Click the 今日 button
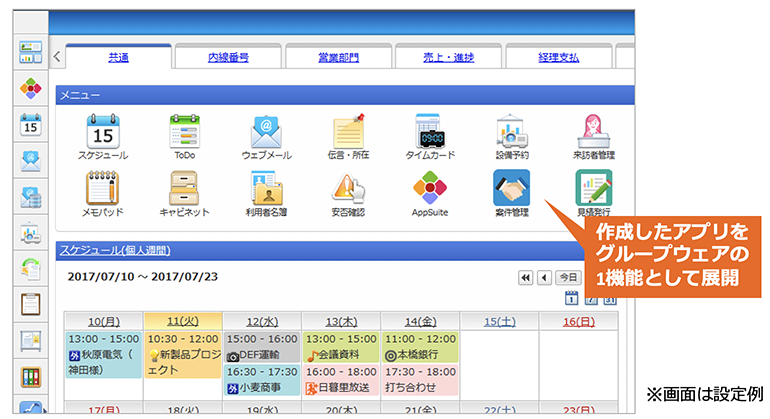The height and width of the screenshot is (419, 770). (x=568, y=278)
